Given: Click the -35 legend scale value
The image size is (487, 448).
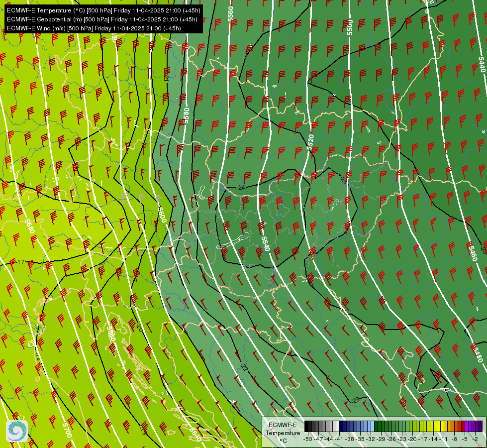Looking at the screenshot, I should point(360,439).
